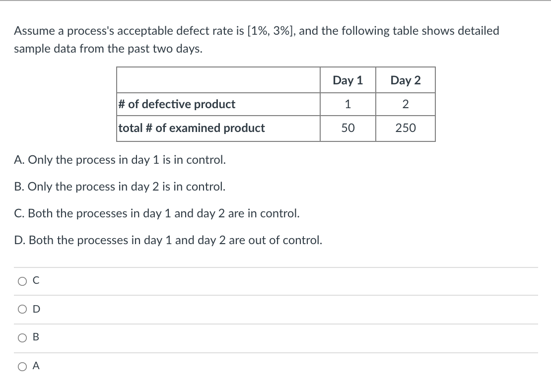Screen dimensions: 551x392
Task: Click the cell containing value 50
Action: coord(348,128)
